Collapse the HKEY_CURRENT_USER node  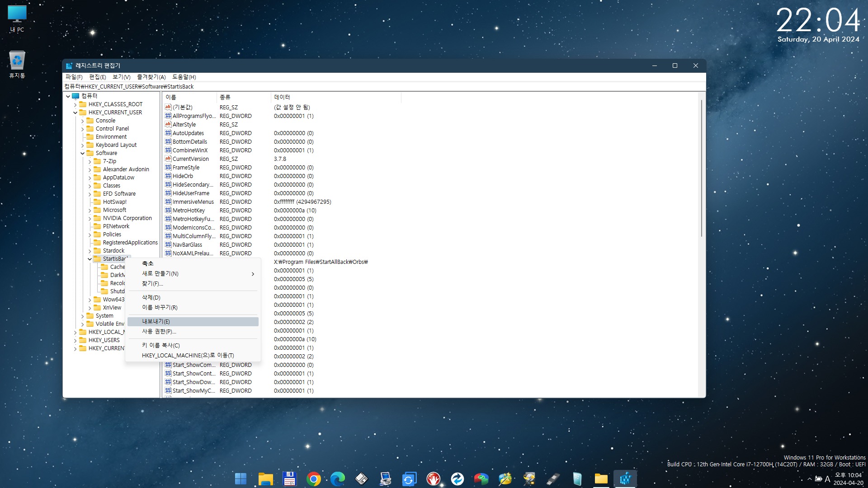75,113
